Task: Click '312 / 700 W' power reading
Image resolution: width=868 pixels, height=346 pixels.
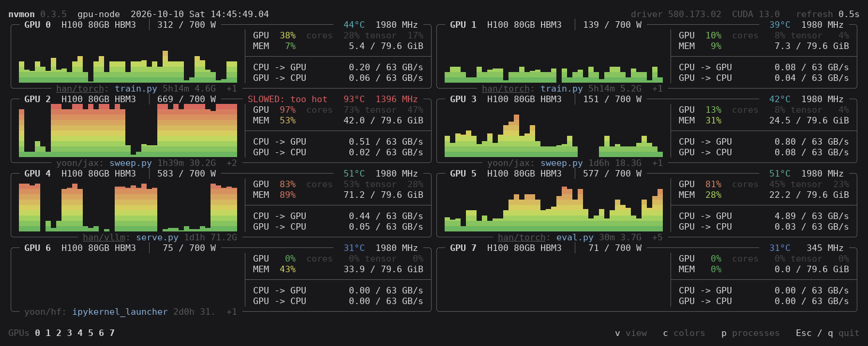Action: pyautogui.click(x=187, y=25)
